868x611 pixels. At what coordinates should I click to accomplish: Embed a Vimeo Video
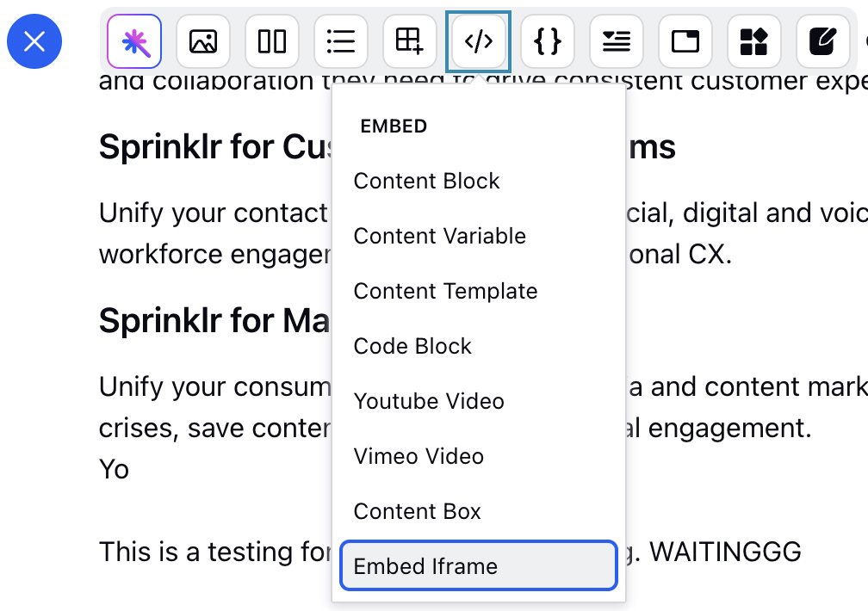tap(479, 456)
